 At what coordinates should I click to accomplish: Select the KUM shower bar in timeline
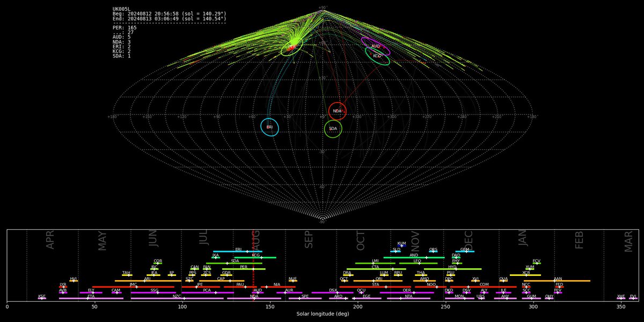(x=401, y=245)
